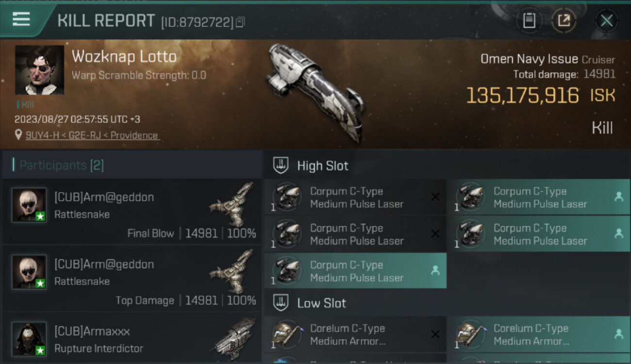Viewport: 631px width, 364px height.
Task: Select dropped Corelum C-Type Medium Armor item
Action: [x=539, y=334]
